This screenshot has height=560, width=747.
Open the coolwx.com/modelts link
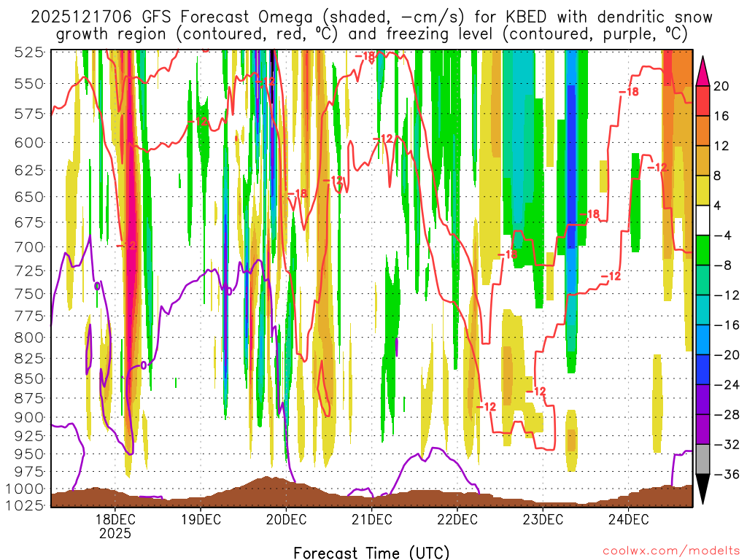point(672,551)
